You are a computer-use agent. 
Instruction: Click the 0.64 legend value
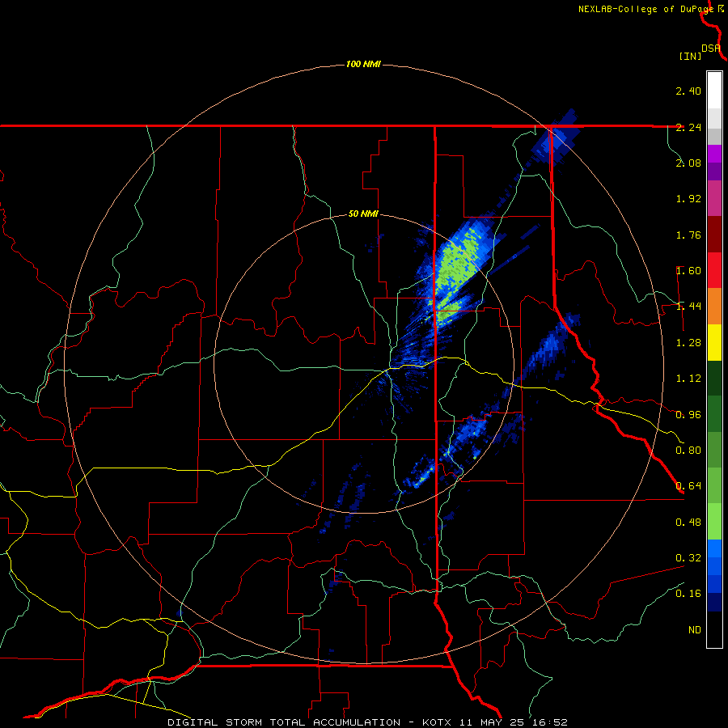pos(688,486)
